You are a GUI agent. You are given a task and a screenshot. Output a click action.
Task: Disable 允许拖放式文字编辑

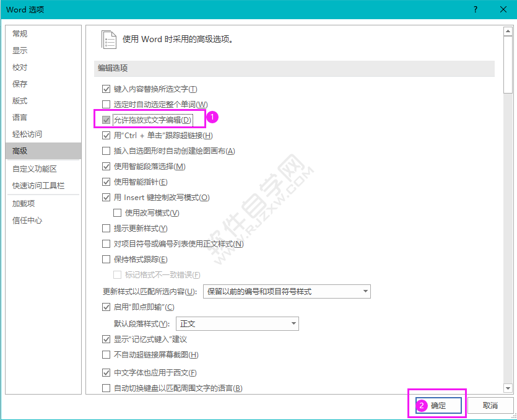point(106,120)
